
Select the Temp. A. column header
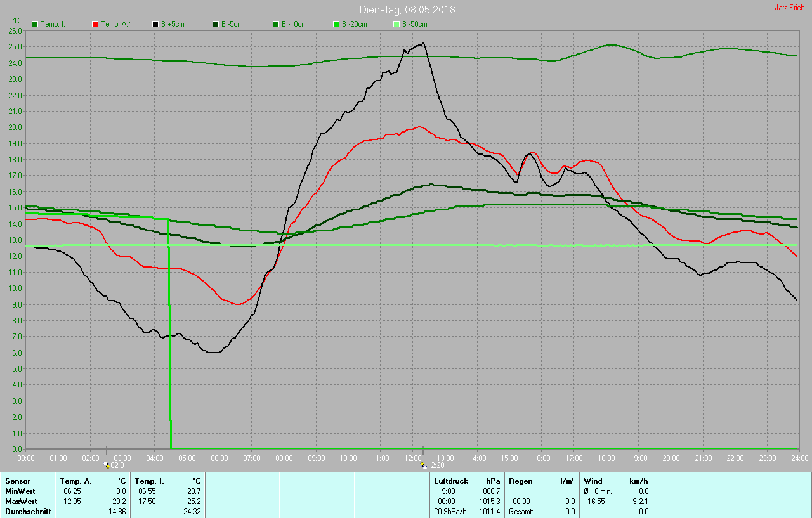pyautogui.click(x=75, y=481)
